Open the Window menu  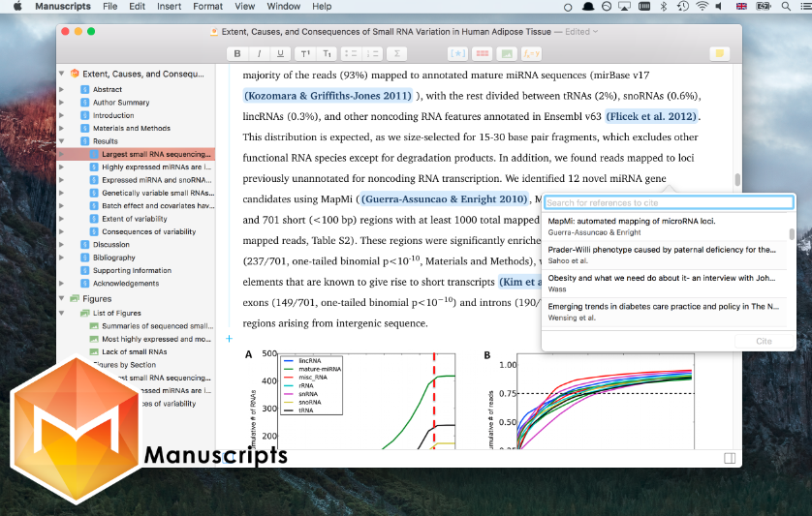point(283,6)
